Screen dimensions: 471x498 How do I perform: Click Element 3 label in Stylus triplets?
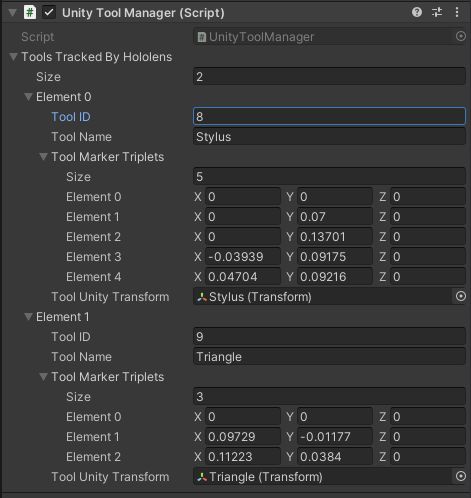pyautogui.click(x=93, y=257)
